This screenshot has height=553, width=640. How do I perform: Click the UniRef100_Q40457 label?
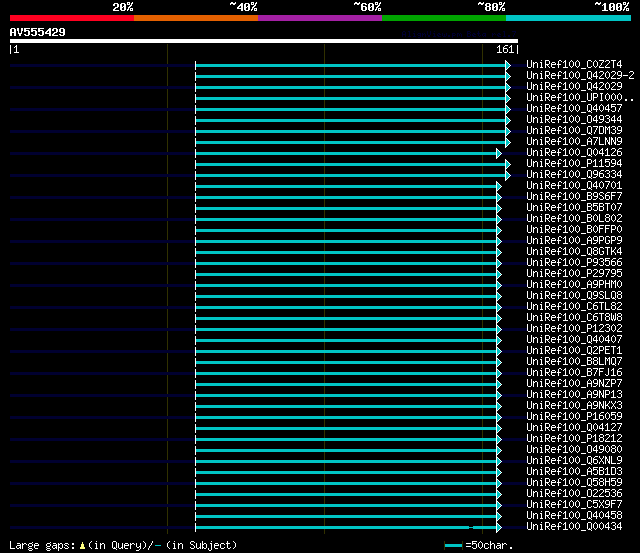(574, 109)
